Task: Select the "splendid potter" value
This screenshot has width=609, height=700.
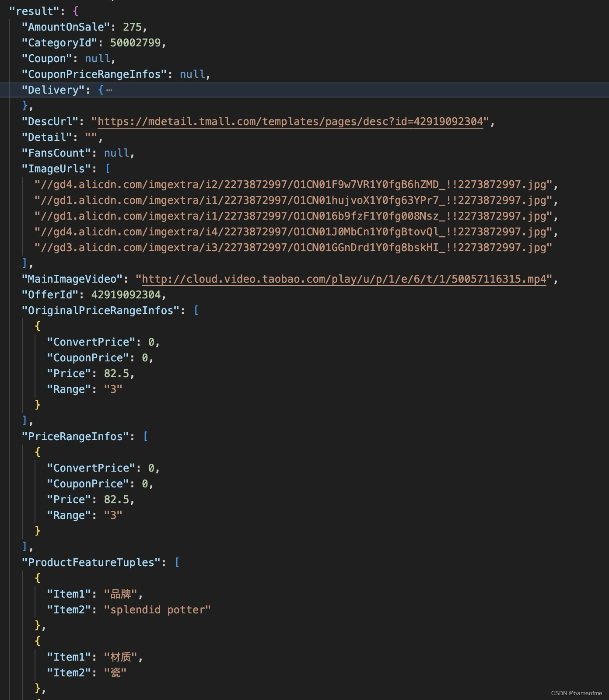Action: pos(157,610)
